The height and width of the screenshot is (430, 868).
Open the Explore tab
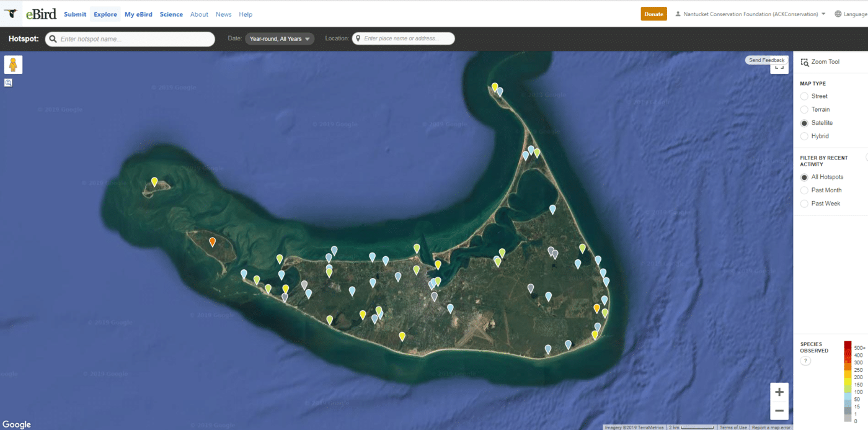(x=105, y=14)
